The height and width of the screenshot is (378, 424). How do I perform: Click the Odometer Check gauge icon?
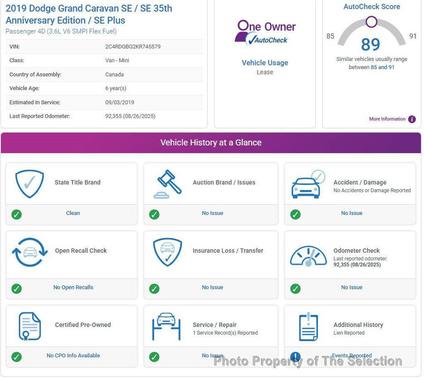[308, 256]
